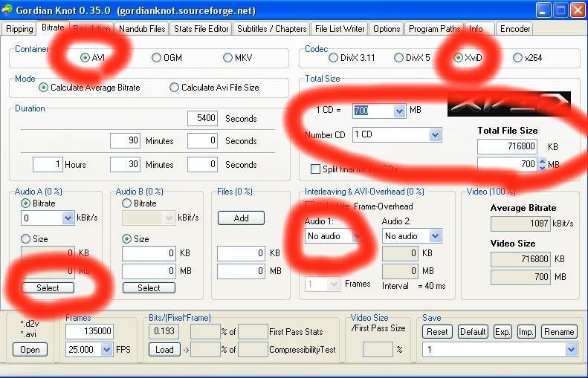
Task: Click Files size KB field
Action: (242, 253)
